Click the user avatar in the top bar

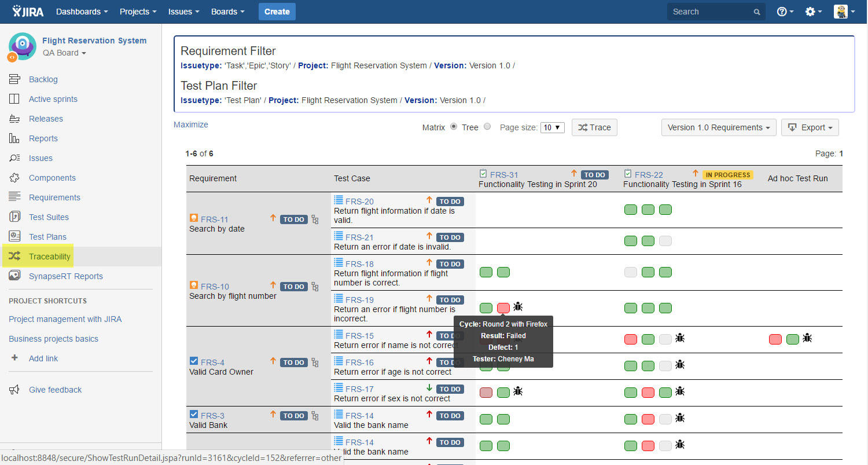840,12
